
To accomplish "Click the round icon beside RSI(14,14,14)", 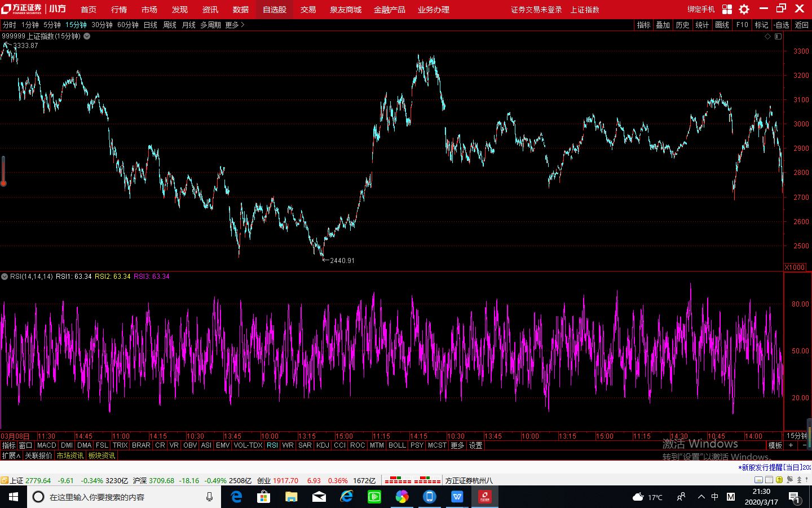I will (x=5, y=277).
